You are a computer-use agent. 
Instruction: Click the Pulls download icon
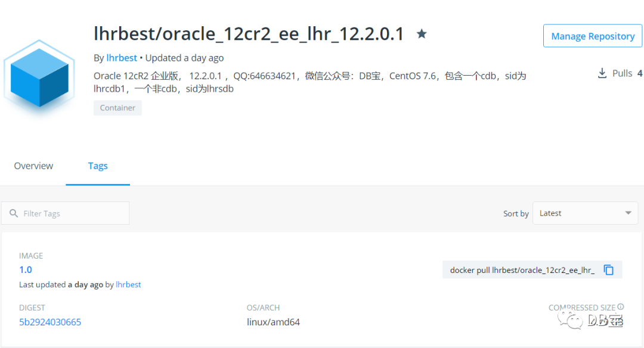(x=602, y=73)
